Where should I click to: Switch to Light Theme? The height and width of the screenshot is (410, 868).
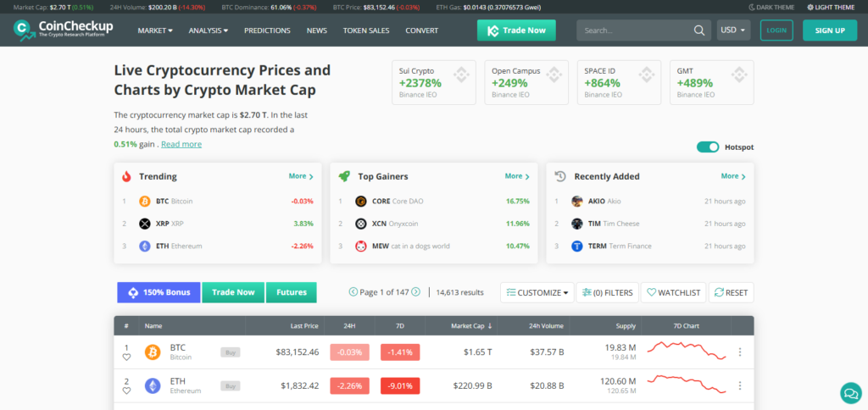[831, 7]
